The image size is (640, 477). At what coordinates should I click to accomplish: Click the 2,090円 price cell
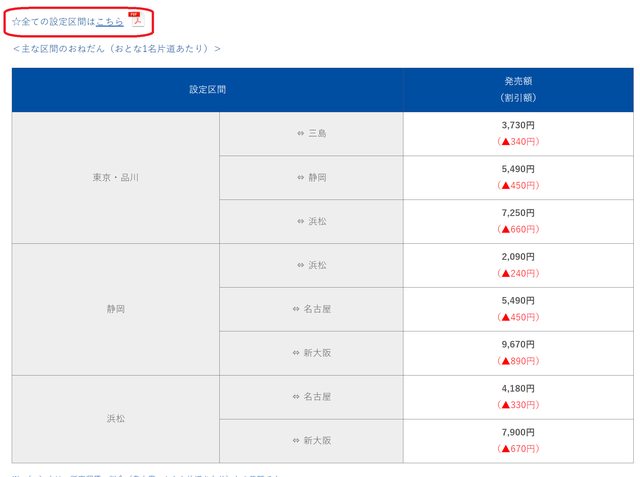pyautogui.click(x=518, y=257)
